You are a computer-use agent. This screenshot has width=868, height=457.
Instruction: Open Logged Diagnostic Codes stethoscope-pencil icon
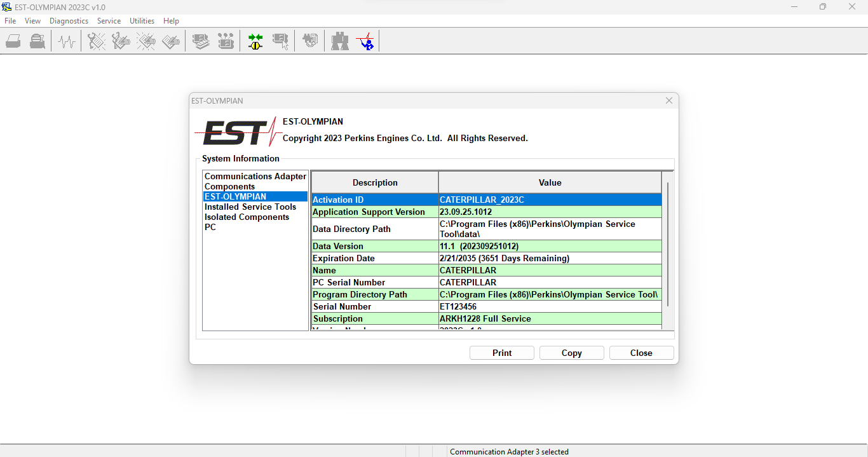pos(121,42)
